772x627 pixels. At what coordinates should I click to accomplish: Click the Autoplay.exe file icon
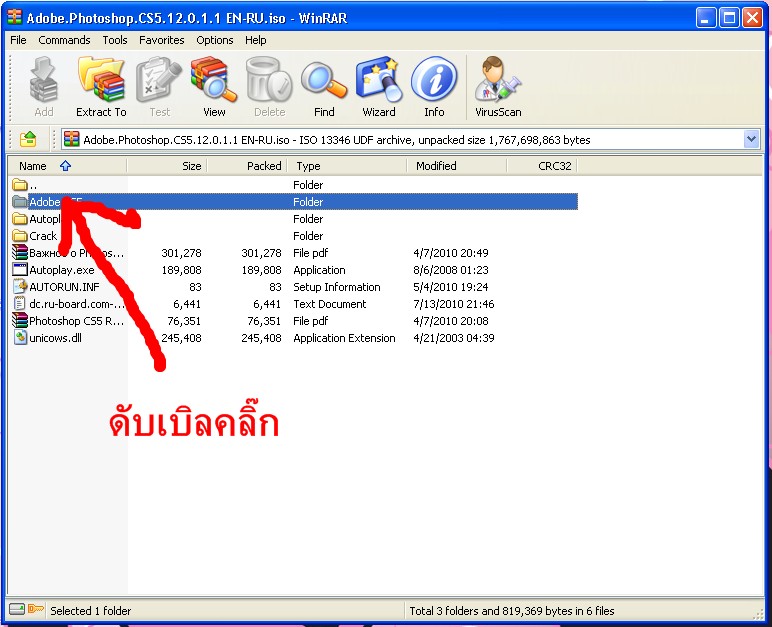click(20, 269)
